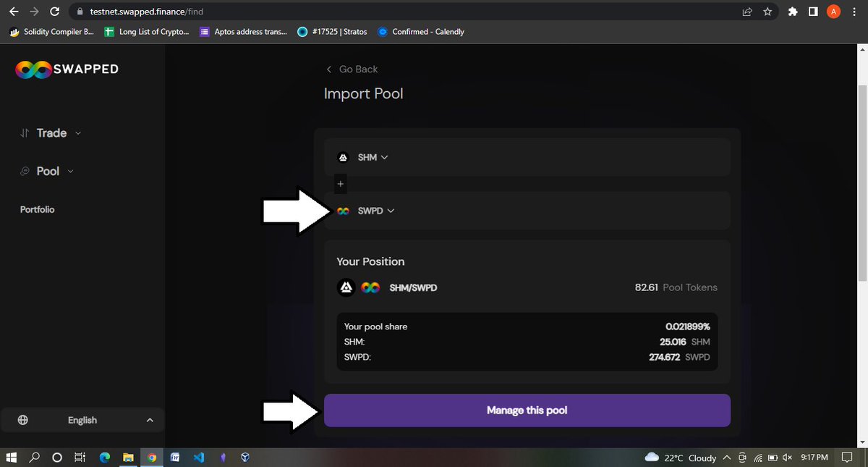Click the Import Pool heading
The height and width of the screenshot is (467, 868).
(x=363, y=94)
